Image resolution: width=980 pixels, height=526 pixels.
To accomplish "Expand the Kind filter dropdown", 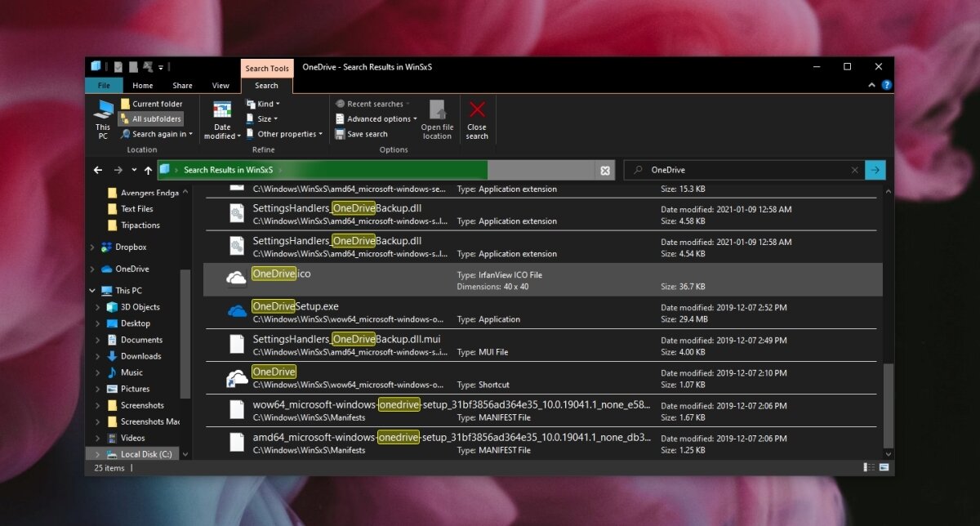I will [x=263, y=103].
